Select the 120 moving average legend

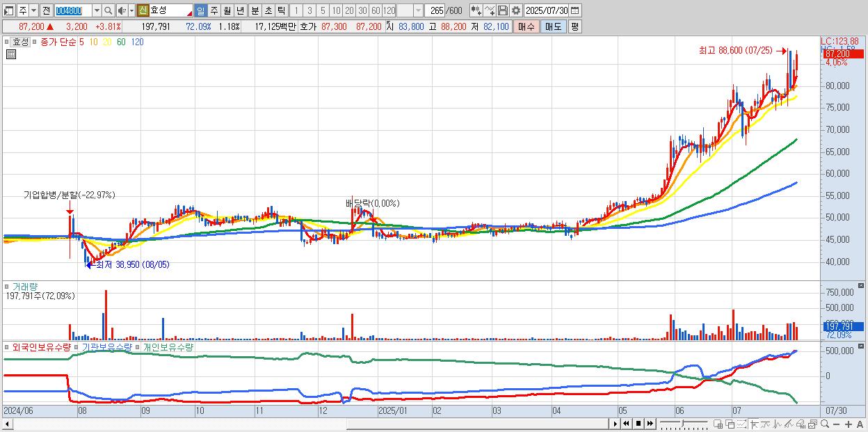137,42
